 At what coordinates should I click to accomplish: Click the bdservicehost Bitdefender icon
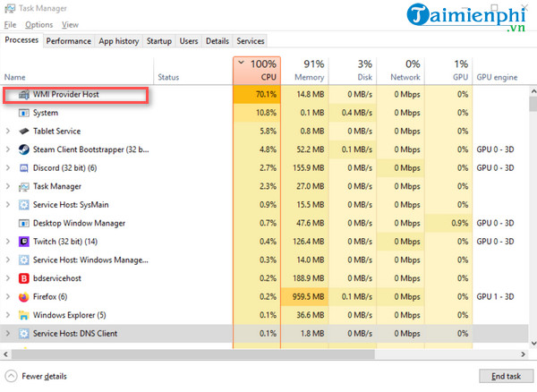tap(23, 278)
